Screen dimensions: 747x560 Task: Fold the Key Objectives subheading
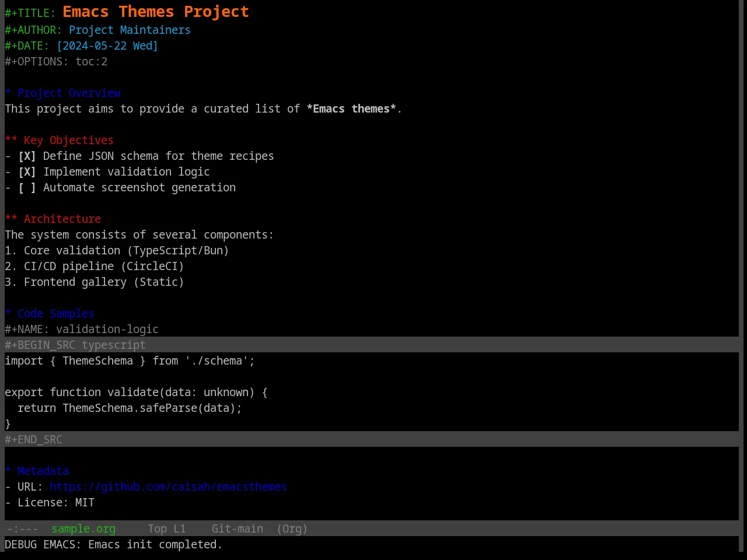[x=60, y=141]
